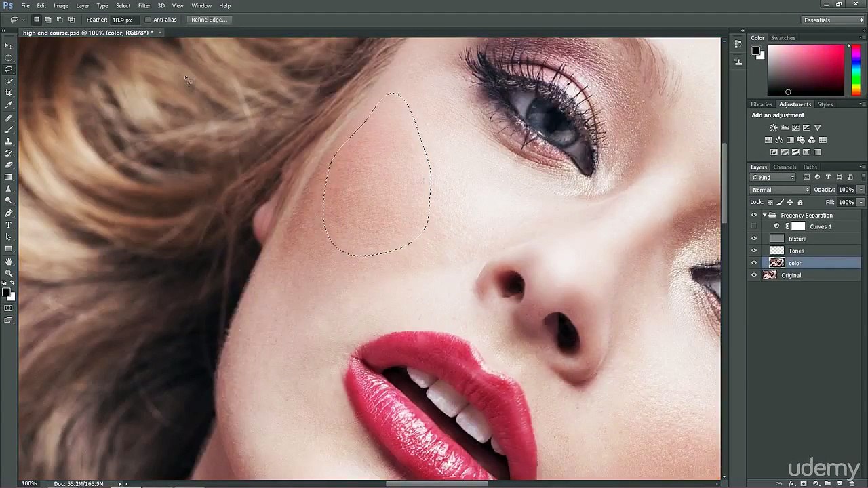868x488 pixels.
Task: Hide the color layer
Action: (x=754, y=263)
